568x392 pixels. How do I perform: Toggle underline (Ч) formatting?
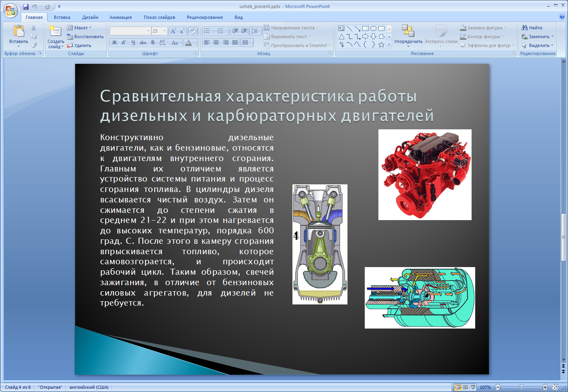(133, 42)
